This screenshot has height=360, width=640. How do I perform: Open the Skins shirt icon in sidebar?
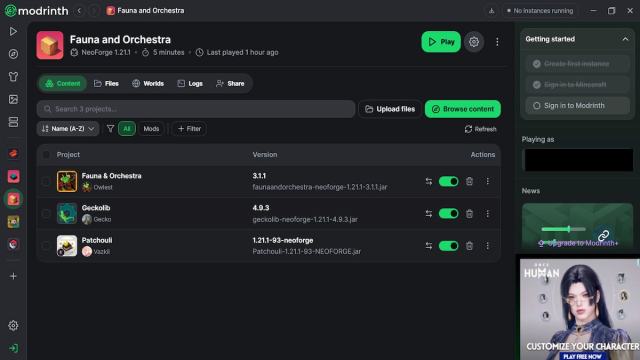click(13, 77)
